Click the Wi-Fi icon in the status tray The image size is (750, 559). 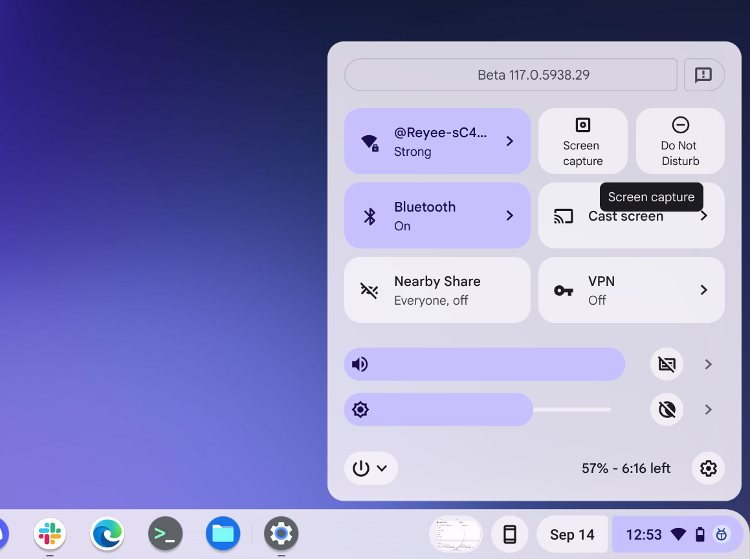click(x=678, y=534)
